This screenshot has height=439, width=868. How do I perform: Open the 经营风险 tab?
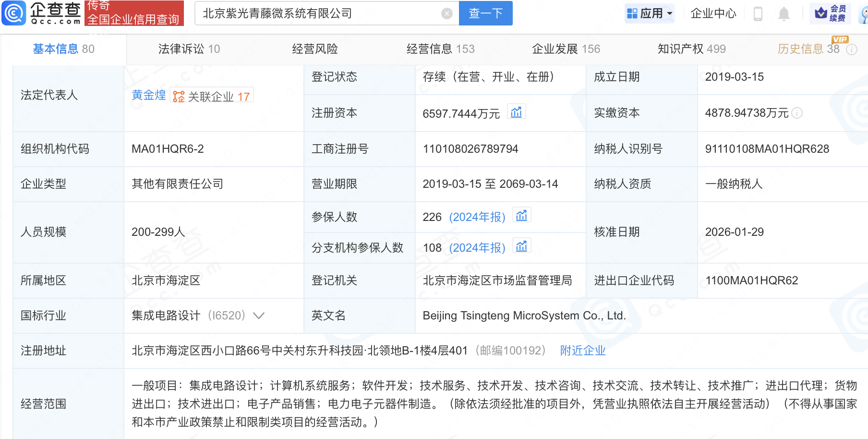tap(315, 49)
